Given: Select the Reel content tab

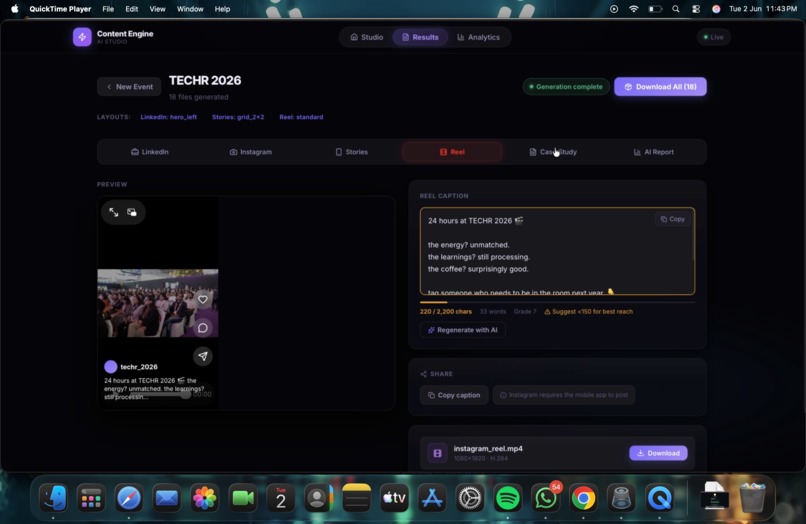Looking at the screenshot, I should [452, 152].
